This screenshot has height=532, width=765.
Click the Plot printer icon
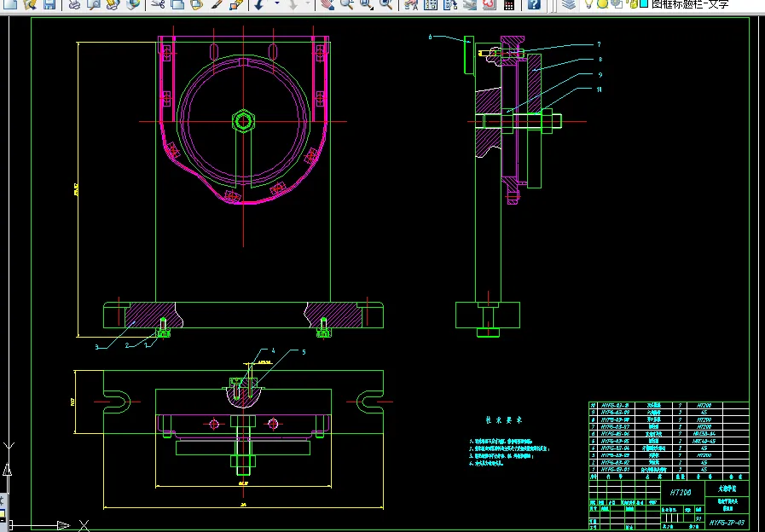pyautogui.click(x=74, y=4)
